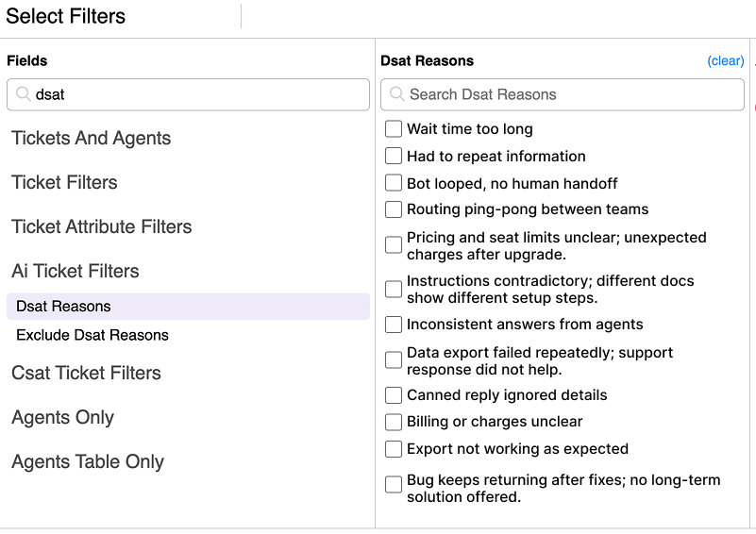Expand Csat Ticket Filters category
This screenshot has width=756, height=534.
pyautogui.click(x=87, y=374)
